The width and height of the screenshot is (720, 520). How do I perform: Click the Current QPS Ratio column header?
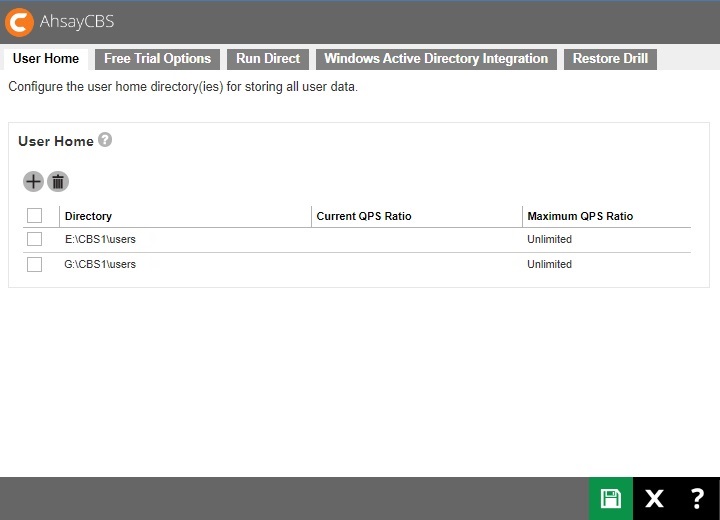tap(364, 216)
